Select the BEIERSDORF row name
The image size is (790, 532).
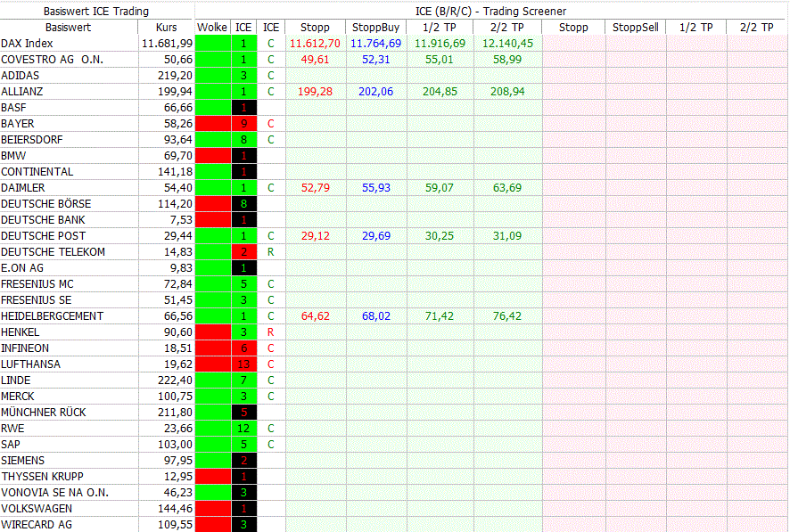point(32,139)
